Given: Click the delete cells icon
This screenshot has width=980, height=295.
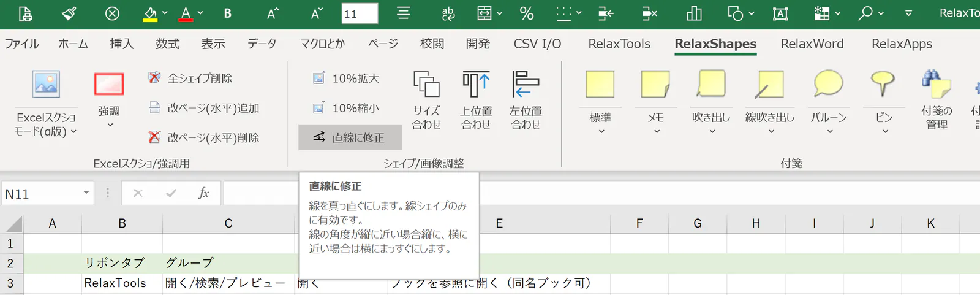Looking at the screenshot, I should (650, 13).
